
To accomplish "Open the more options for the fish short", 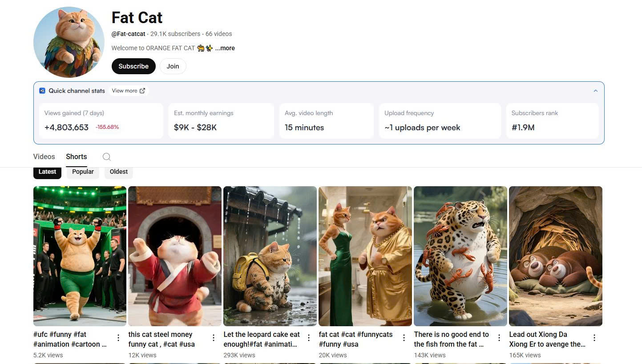I will [x=499, y=338].
